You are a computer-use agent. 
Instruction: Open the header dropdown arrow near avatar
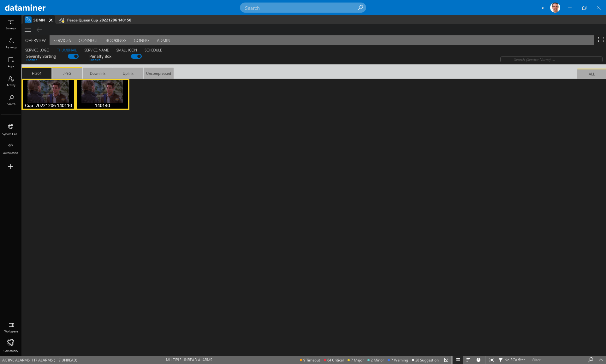pos(543,8)
